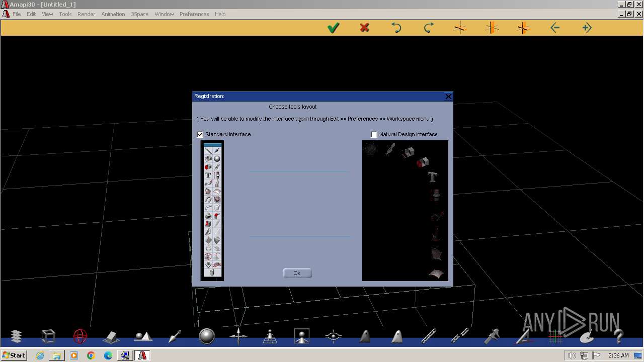Open the Animation menu
Viewport: 644px width, 362px height.
[113, 14]
